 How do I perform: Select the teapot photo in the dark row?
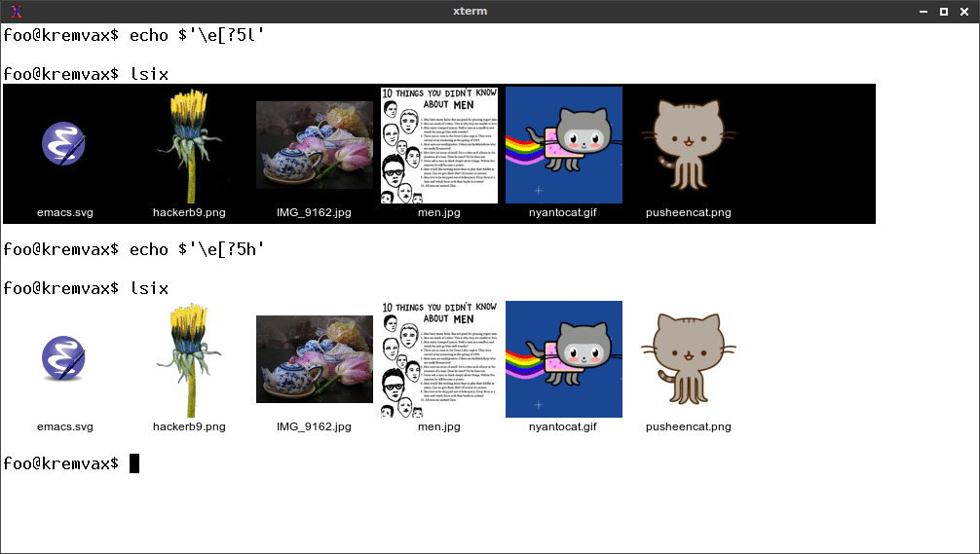coord(315,145)
